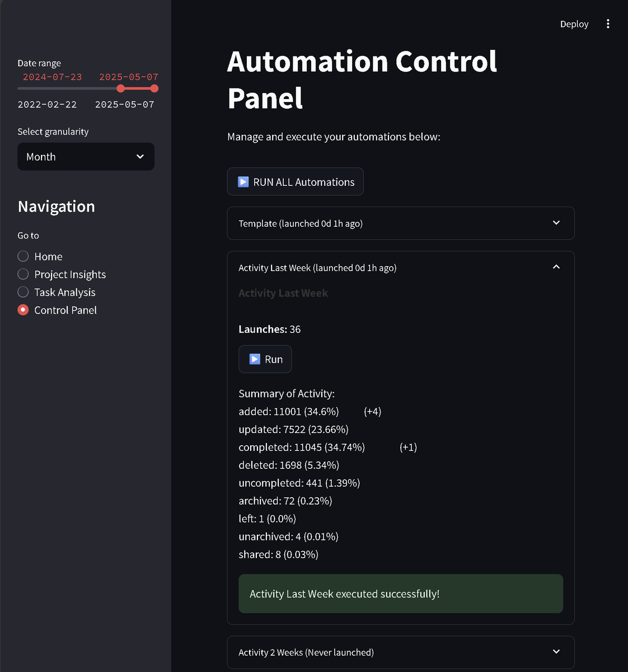Click the 'Summary of Activity:' label
Viewport: 628px width, 672px height.
(x=287, y=394)
